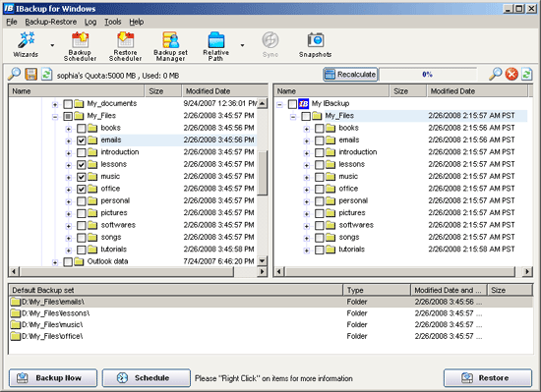
Task: Check the local books folder checkbox
Action: coord(81,128)
